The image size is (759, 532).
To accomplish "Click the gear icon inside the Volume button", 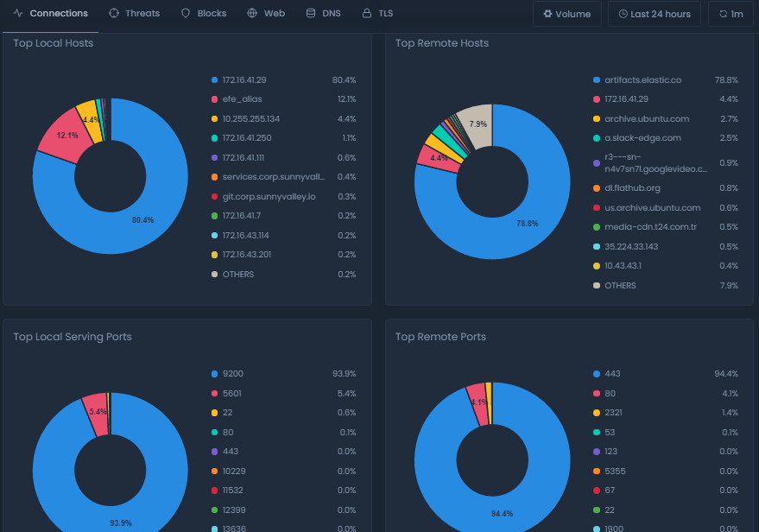I will (547, 13).
